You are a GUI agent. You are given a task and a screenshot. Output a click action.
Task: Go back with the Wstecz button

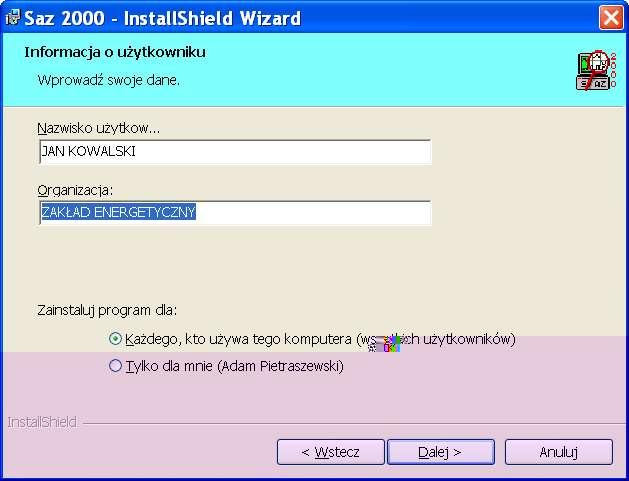331,452
